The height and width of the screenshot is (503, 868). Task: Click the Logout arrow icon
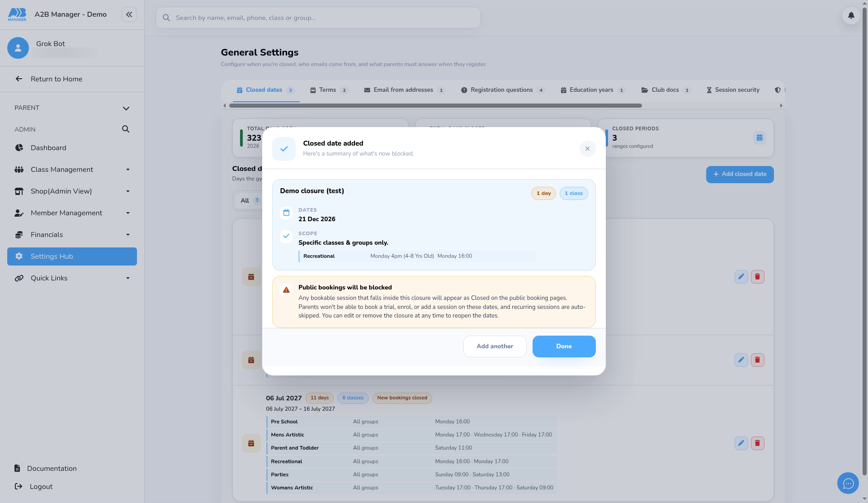click(x=19, y=487)
